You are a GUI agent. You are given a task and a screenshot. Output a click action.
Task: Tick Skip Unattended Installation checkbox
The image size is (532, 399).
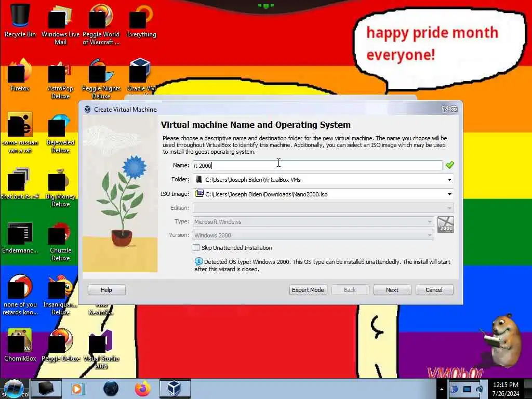click(196, 248)
